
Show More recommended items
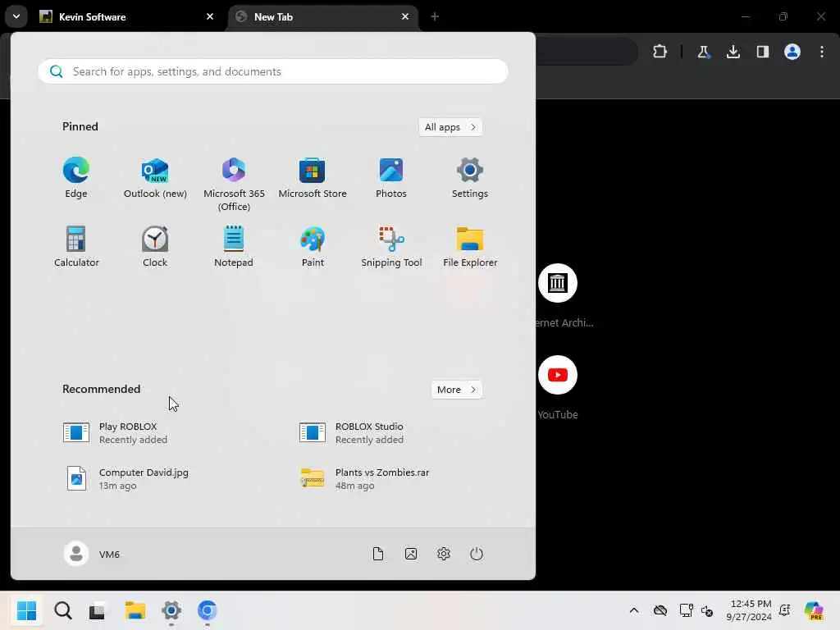456,390
